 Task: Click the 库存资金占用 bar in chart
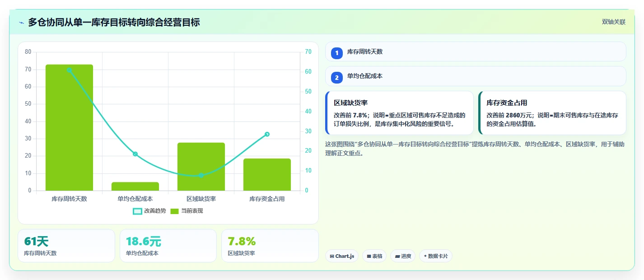coord(267,174)
